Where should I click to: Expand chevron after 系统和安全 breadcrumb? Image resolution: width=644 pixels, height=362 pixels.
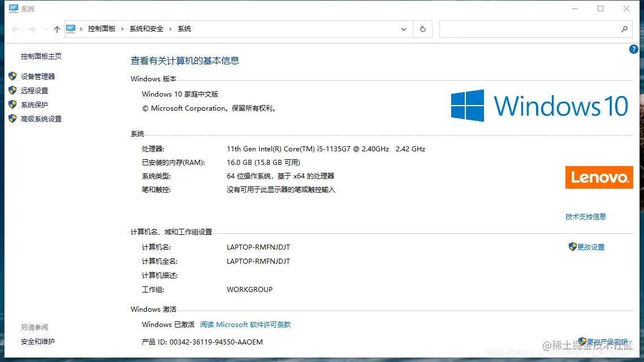tap(170, 29)
